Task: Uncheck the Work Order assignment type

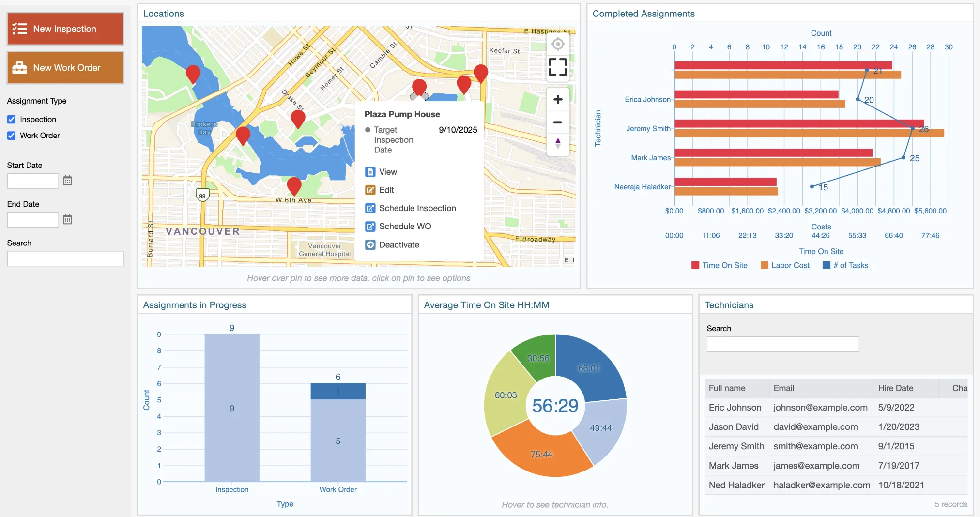Action: click(12, 136)
